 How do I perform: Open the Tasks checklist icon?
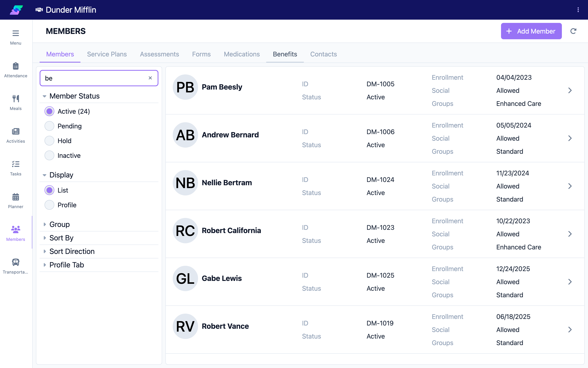pyautogui.click(x=16, y=164)
